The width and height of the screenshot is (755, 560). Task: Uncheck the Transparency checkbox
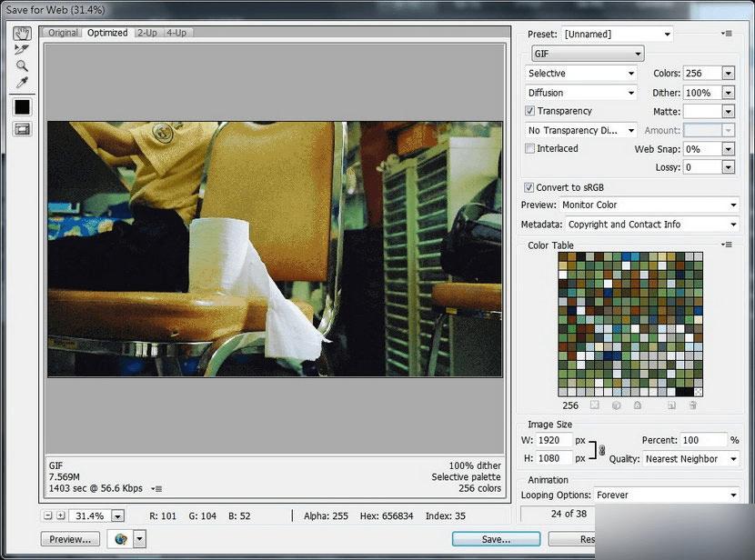coord(529,111)
